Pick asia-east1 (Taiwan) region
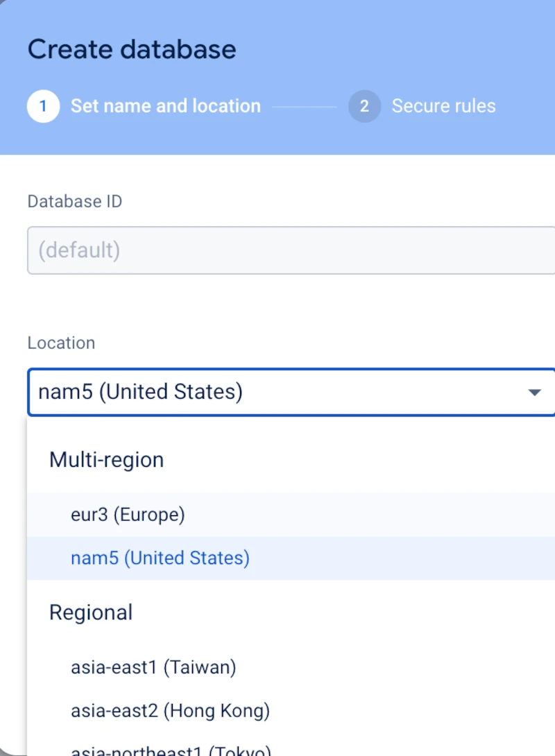Viewport: 555px width, 756px height. (x=291, y=667)
